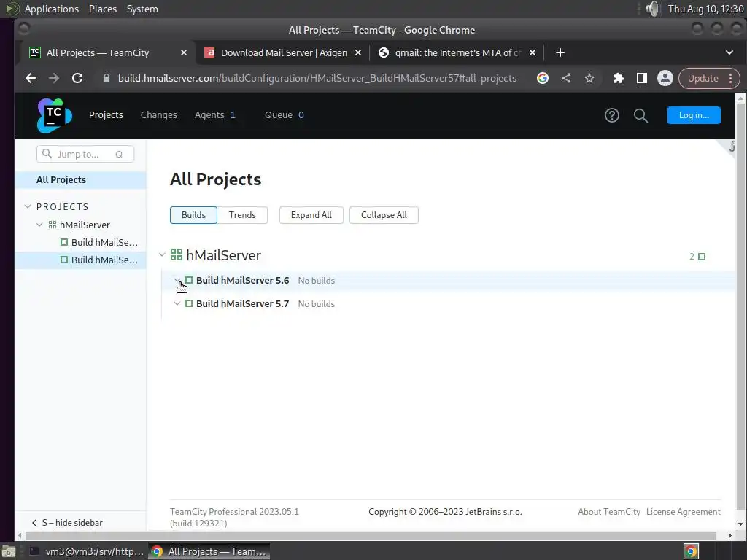Open the TeamCity help menu icon

(612, 115)
